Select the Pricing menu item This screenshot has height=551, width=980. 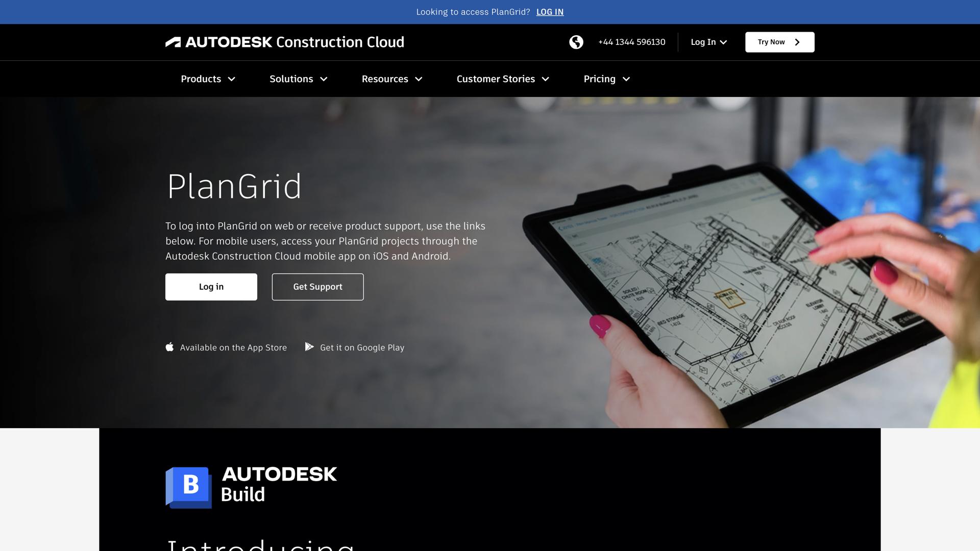[x=599, y=79]
